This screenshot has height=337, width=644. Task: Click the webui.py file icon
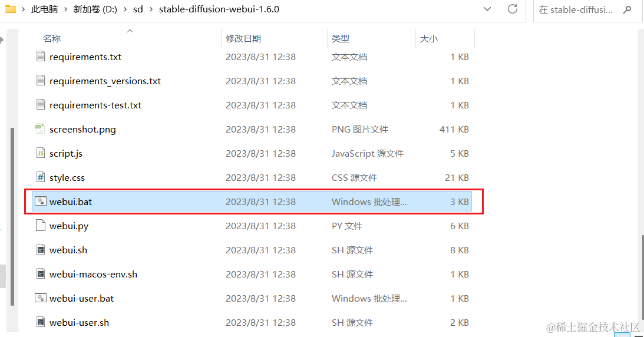(x=40, y=225)
